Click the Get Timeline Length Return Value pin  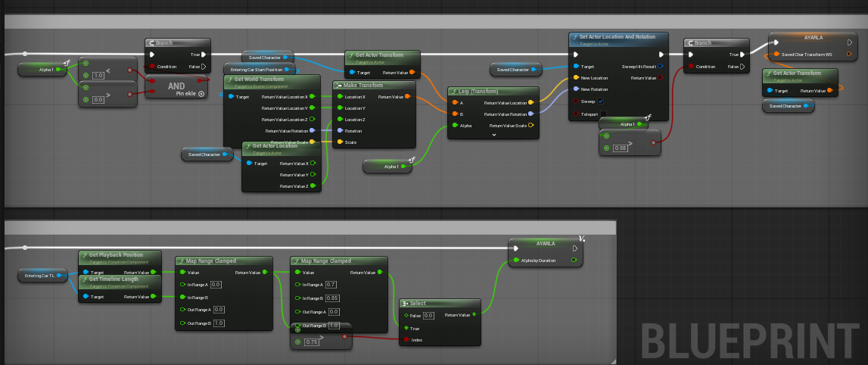click(x=154, y=297)
